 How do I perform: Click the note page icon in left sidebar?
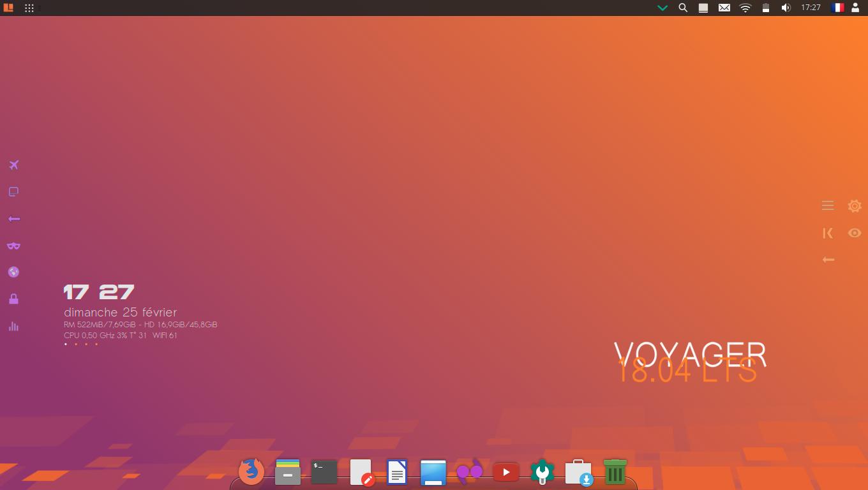pyautogui.click(x=13, y=192)
